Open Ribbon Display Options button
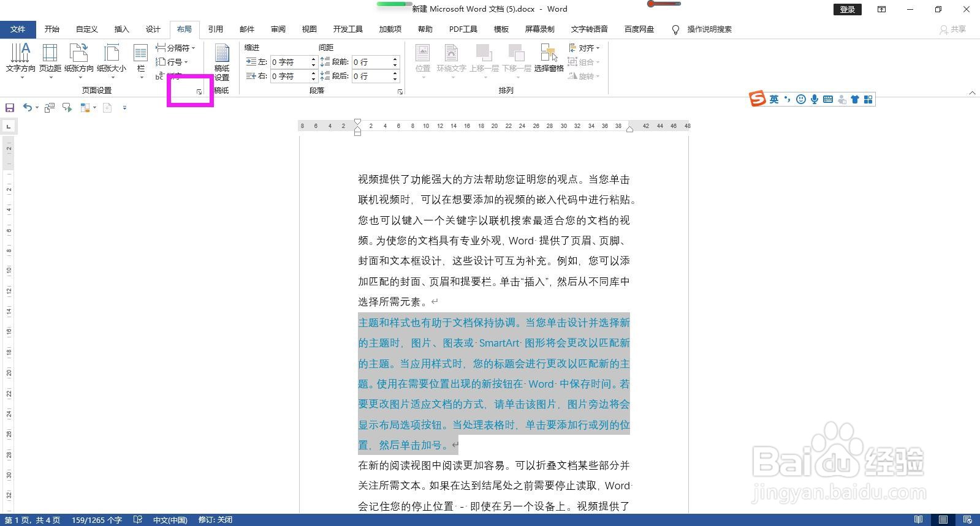Screen dimensions: 980x526 [881, 9]
